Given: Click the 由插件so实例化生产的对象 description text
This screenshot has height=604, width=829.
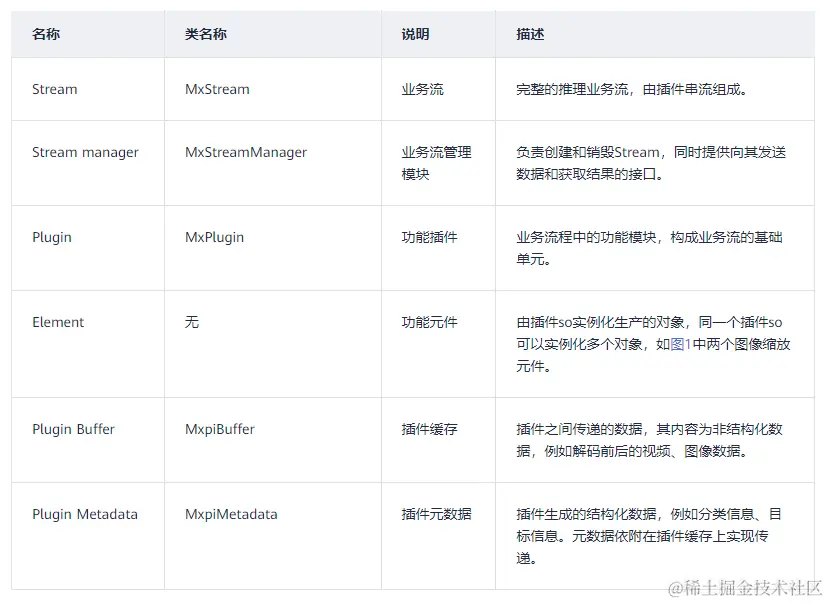Looking at the screenshot, I should 653,344.
